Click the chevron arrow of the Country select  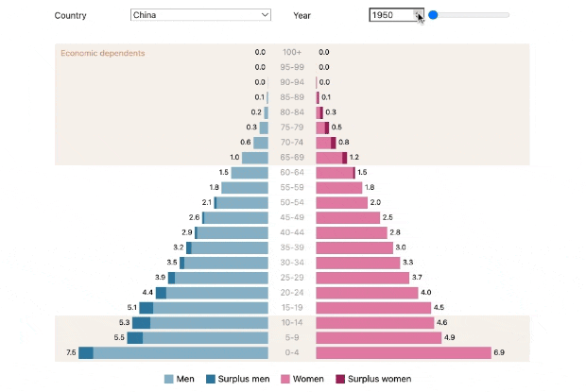(265, 15)
